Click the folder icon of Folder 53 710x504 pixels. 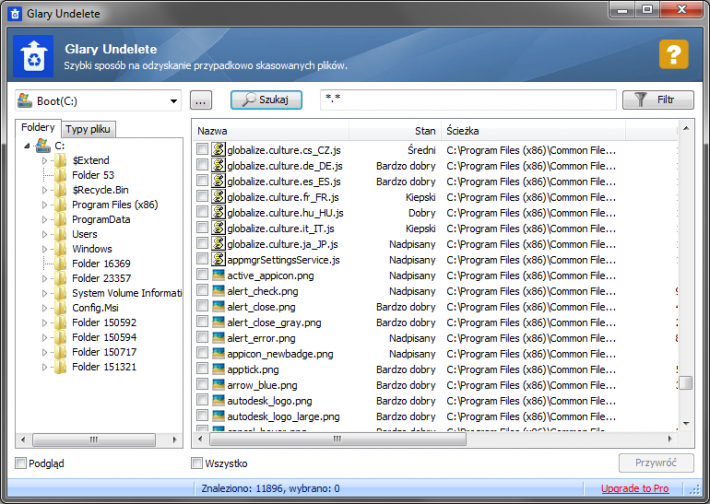click(60, 175)
